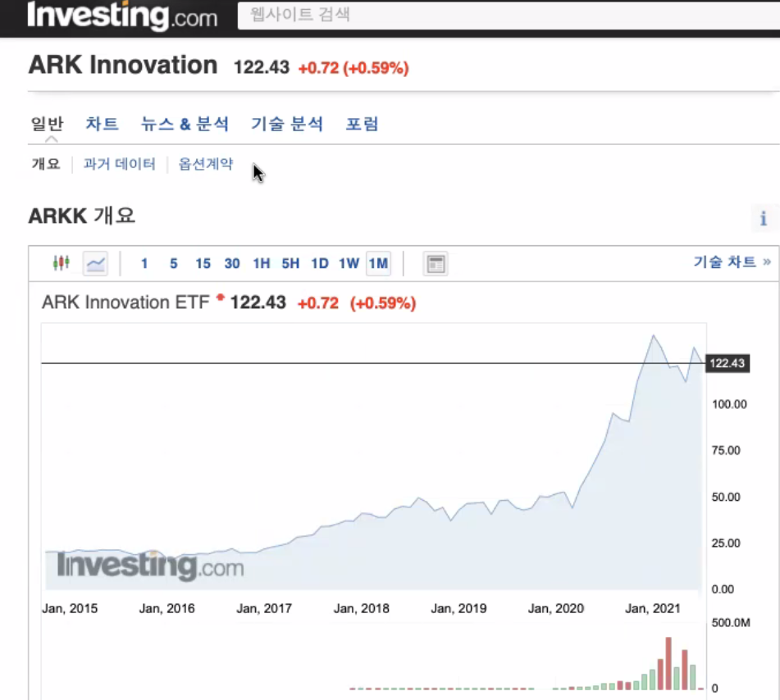Open the 일반 tab
The image size is (780, 700).
coord(48,124)
